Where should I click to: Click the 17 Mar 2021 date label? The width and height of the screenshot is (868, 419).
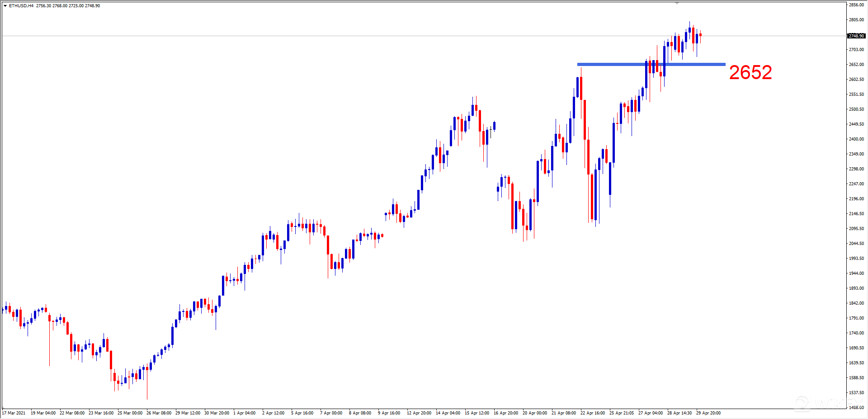tap(14, 413)
